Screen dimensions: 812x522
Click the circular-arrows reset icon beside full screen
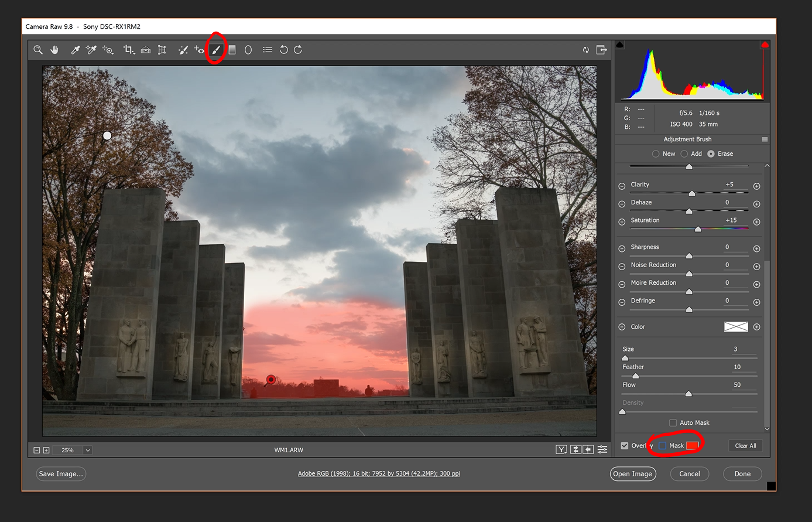(585, 50)
